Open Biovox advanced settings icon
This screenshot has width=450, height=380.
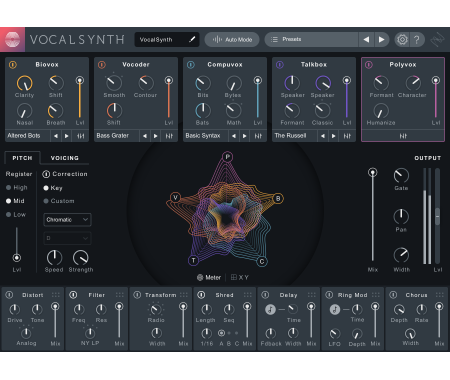(x=80, y=136)
